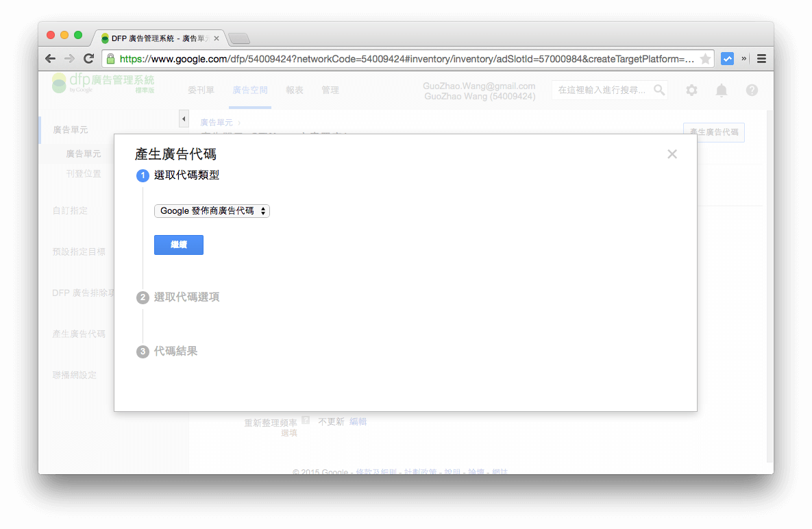Open the Google 發佈商廣告代碼 code type dropdown
This screenshot has height=529, width=812.
(x=212, y=210)
